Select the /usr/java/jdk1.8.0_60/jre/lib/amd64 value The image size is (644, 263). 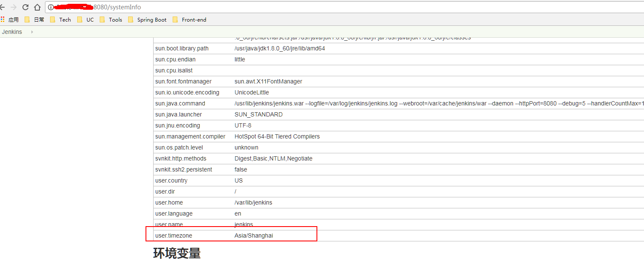pyautogui.click(x=280, y=48)
